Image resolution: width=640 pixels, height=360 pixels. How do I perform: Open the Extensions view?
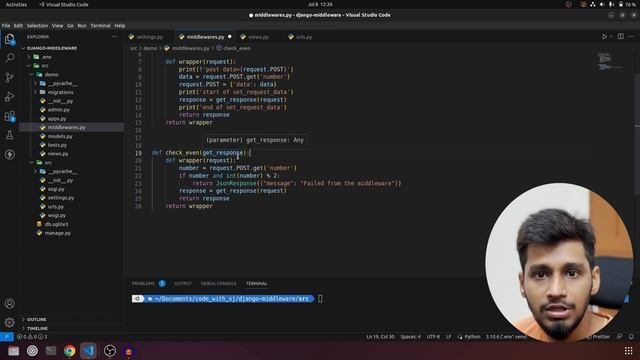click(x=9, y=116)
